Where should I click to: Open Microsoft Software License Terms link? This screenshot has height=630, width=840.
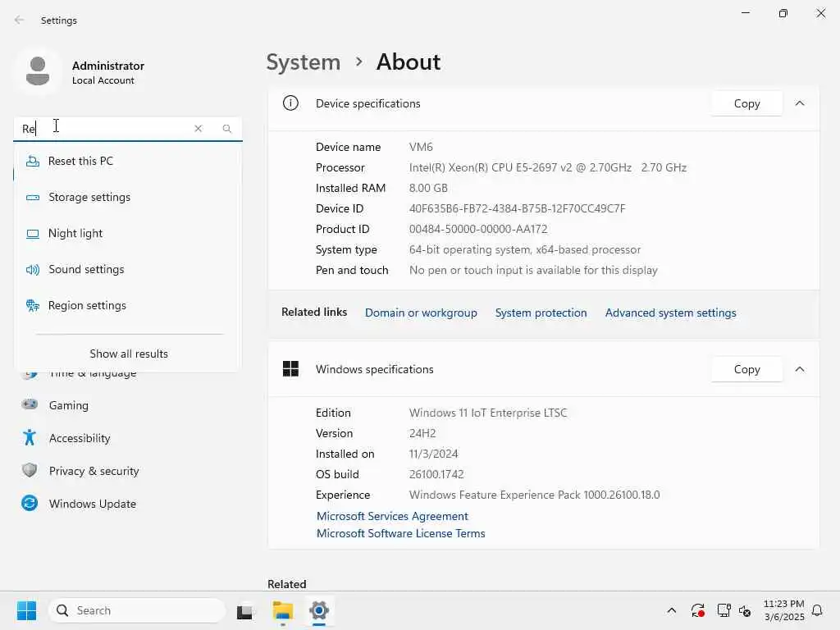400,533
